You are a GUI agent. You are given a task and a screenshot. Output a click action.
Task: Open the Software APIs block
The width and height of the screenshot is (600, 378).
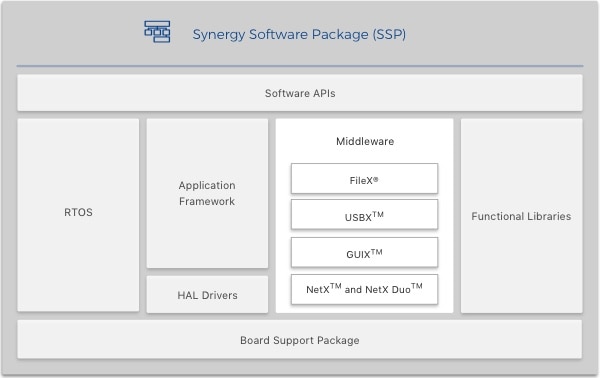click(x=300, y=93)
